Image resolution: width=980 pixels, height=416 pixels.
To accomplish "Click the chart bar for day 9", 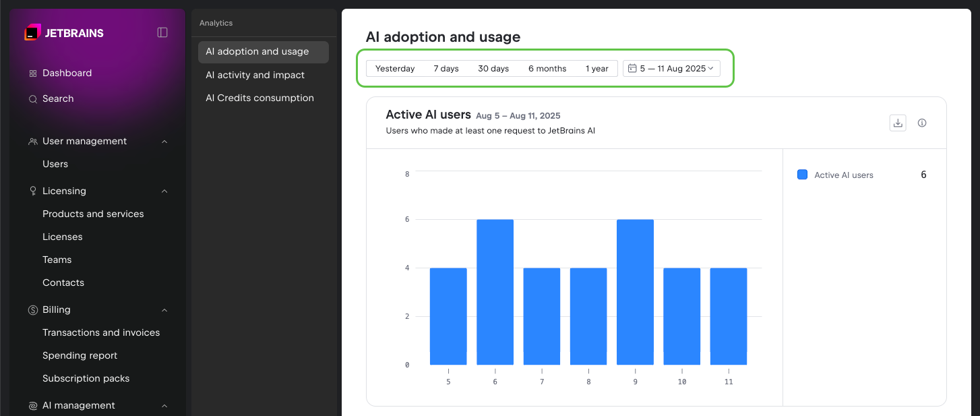I will (635, 292).
